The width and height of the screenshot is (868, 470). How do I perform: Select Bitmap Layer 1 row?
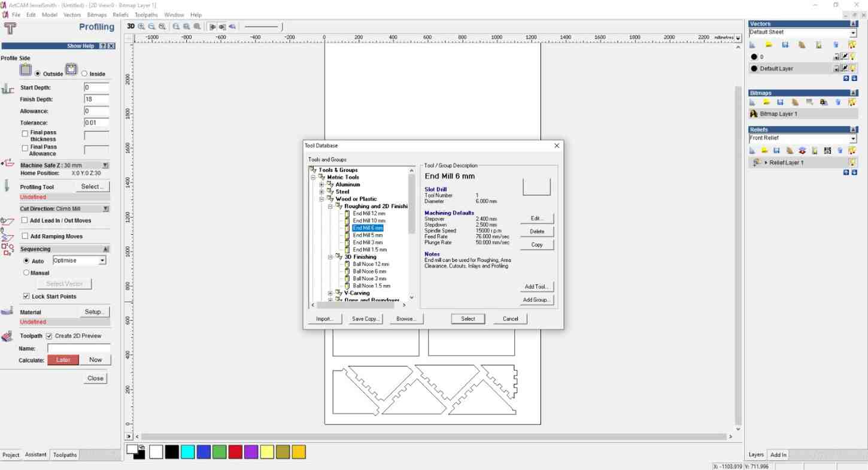(x=803, y=114)
